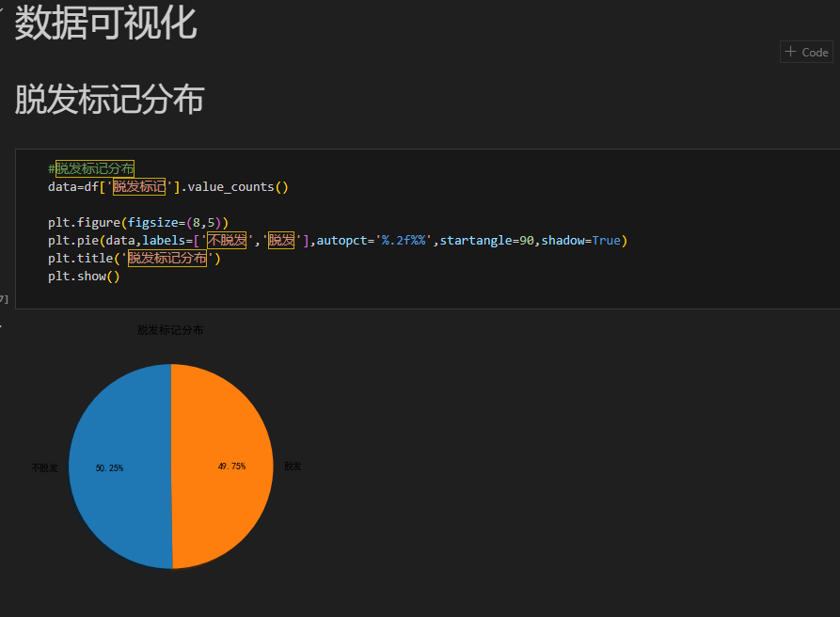Image resolution: width=840 pixels, height=617 pixels.
Task: Click the shadow=True parameter in code
Action: [x=580, y=241]
